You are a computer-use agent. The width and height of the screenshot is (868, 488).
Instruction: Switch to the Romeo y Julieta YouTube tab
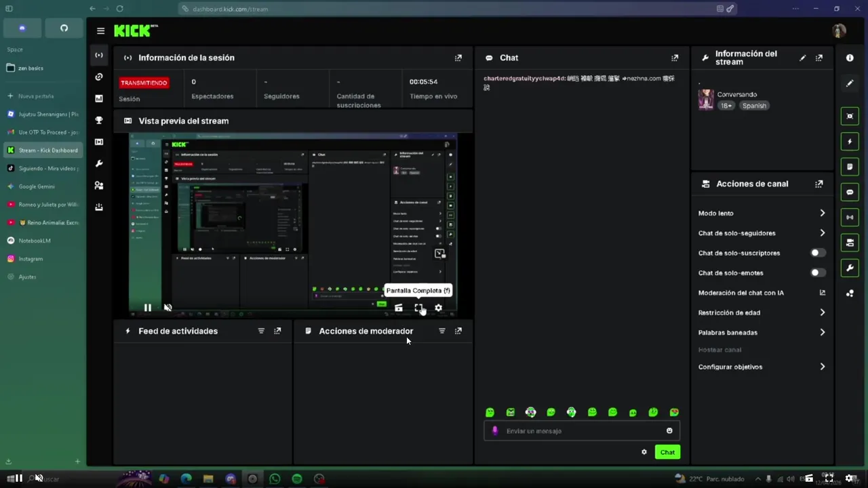click(x=43, y=204)
